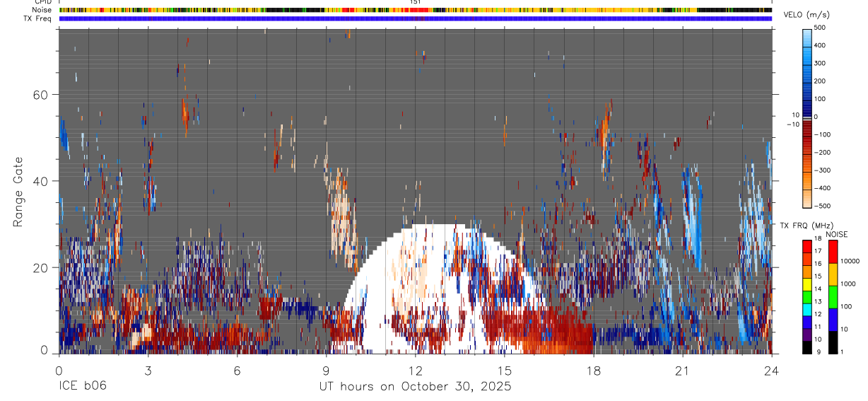
Task: Click the '3' tick label on UT hours axis
Action: [x=148, y=370]
